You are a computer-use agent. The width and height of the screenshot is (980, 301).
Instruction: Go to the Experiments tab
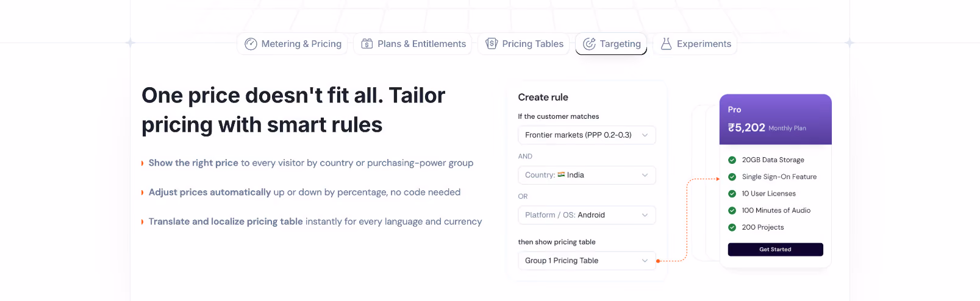click(695, 44)
